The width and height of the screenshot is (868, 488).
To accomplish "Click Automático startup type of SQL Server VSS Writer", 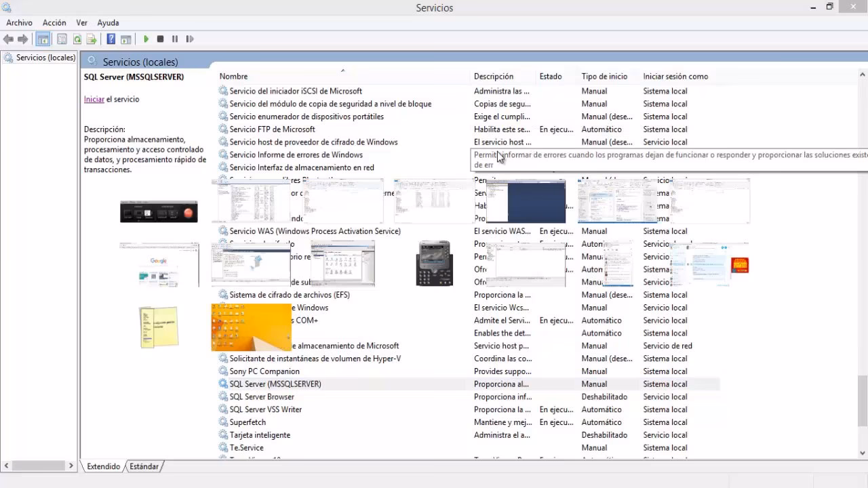I will (x=601, y=410).
